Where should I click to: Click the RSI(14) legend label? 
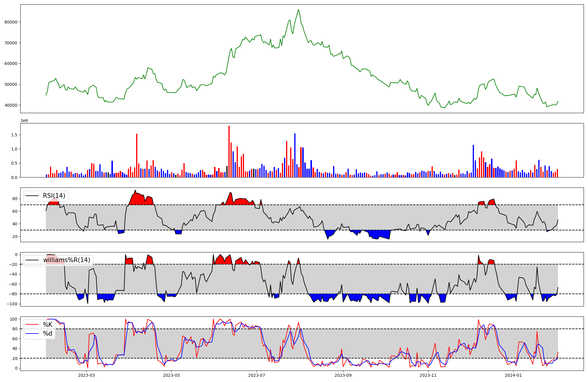[x=54, y=196]
